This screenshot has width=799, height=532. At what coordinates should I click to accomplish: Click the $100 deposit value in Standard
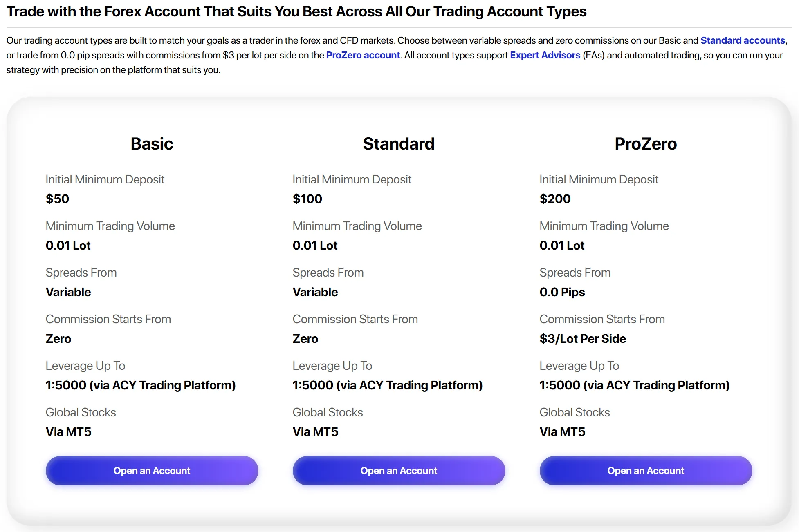[307, 199]
